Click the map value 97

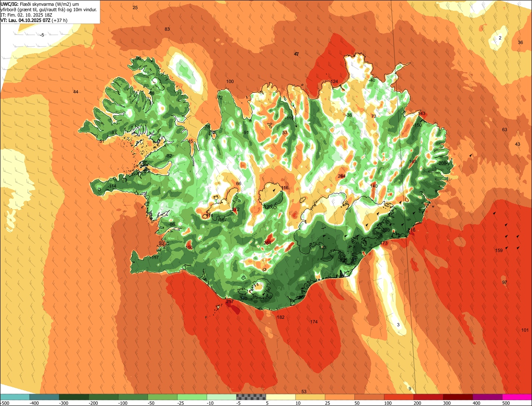tap(505, 282)
